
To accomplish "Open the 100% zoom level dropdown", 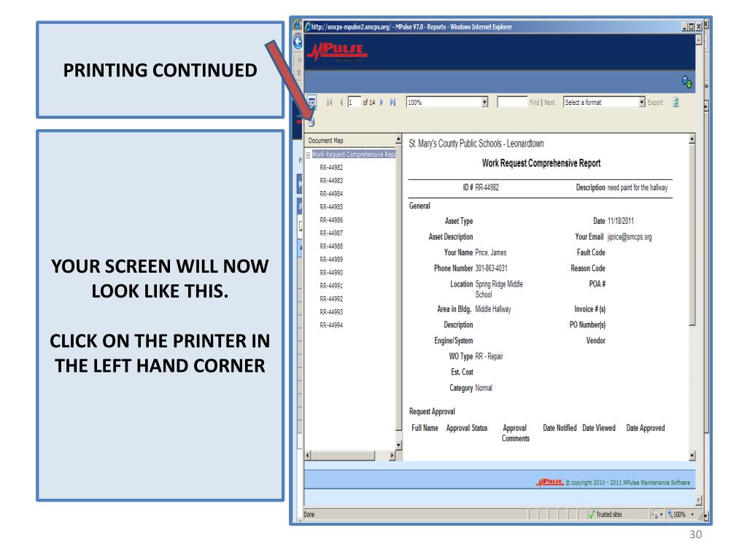I will [484, 102].
